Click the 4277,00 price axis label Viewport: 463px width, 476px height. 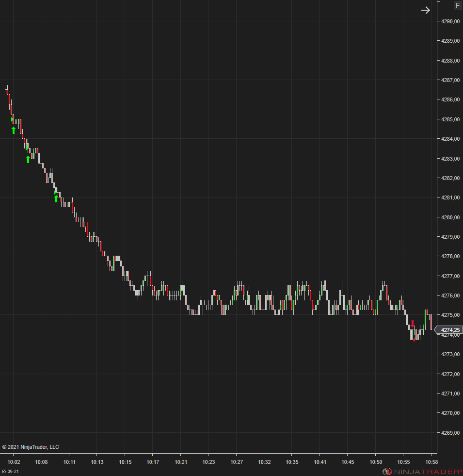(x=450, y=276)
